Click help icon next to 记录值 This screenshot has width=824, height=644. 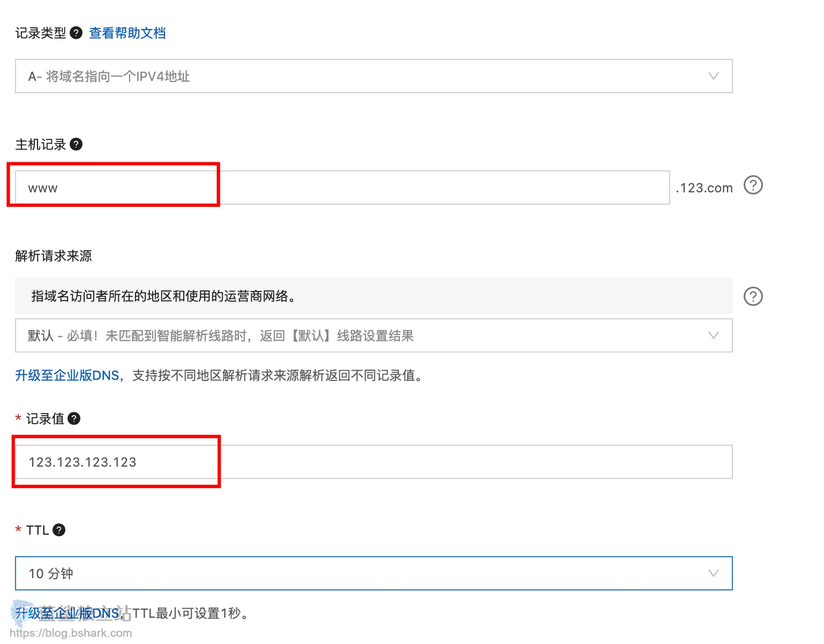74,419
